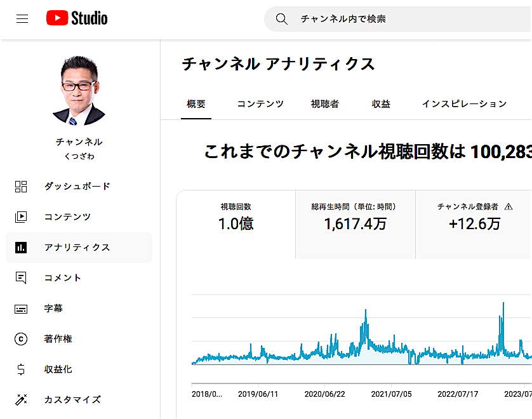Click the コメント speech bubble icon
The width and height of the screenshot is (532, 419).
coord(21,278)
